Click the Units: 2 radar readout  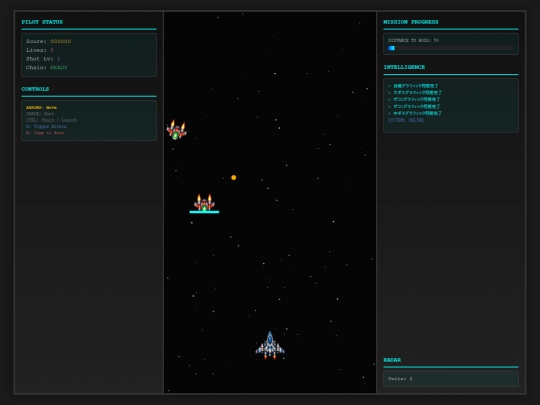(x=400, y=378)
